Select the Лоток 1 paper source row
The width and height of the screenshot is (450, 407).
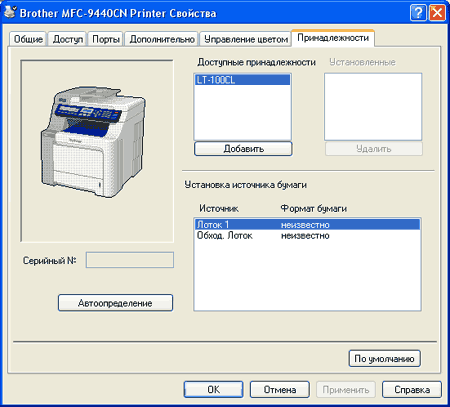[307, 225]
